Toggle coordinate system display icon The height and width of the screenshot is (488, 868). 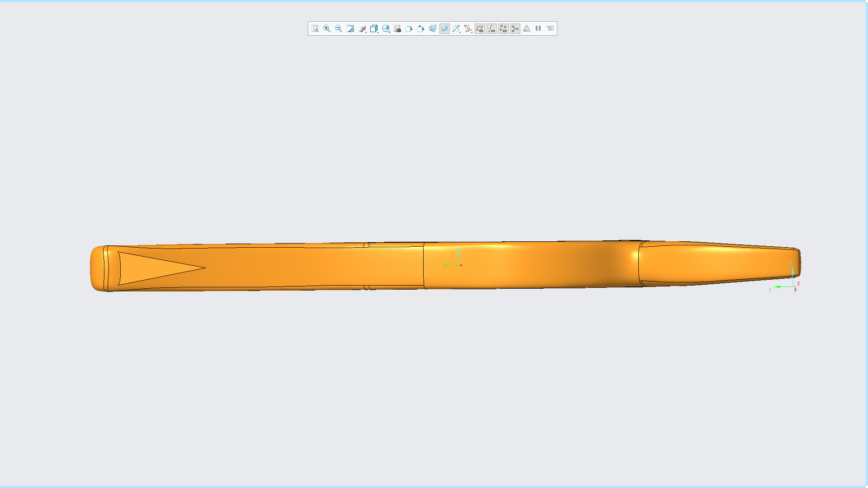515,28
